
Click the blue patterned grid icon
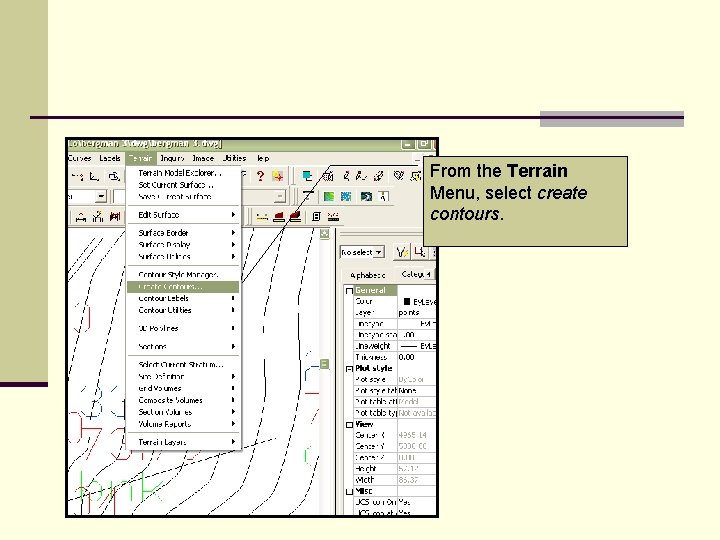(346, 197)
